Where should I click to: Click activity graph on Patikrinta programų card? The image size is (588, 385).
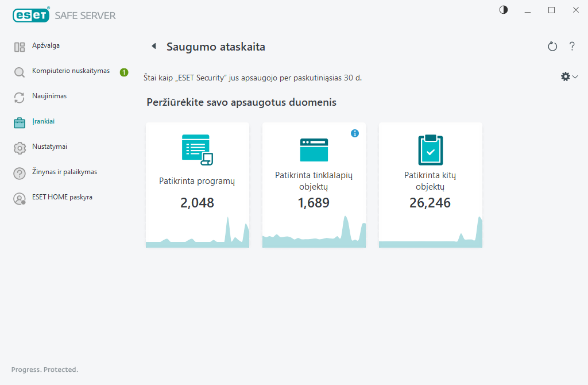[198, 232]
